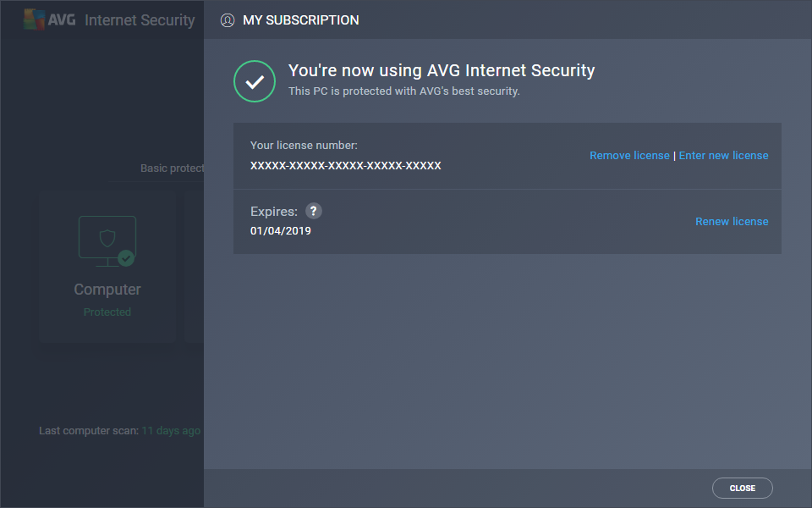Open Enter new license link
Screen dimensions: 812x508
723,156
